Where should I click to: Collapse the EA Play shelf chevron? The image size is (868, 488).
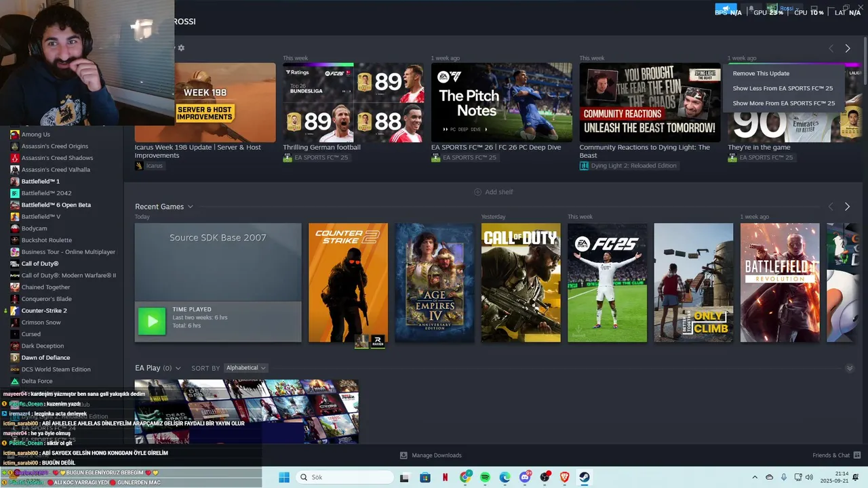tap(850, 368)
